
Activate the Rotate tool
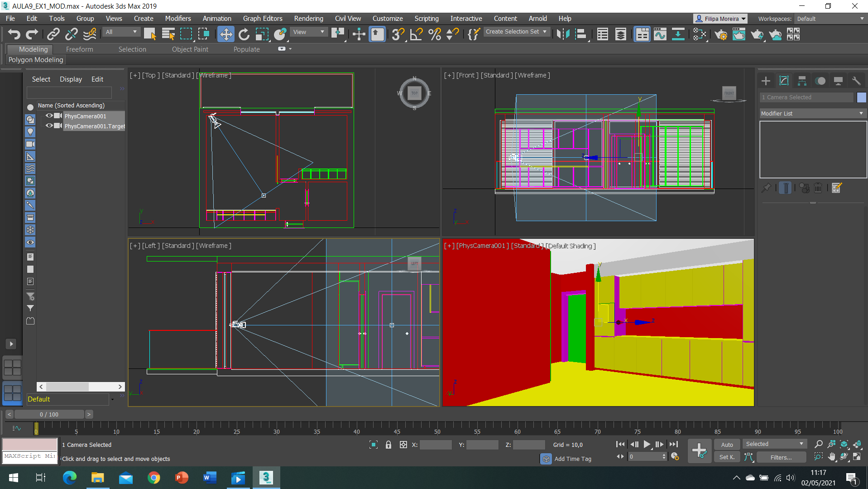click(x=244, y=34)
